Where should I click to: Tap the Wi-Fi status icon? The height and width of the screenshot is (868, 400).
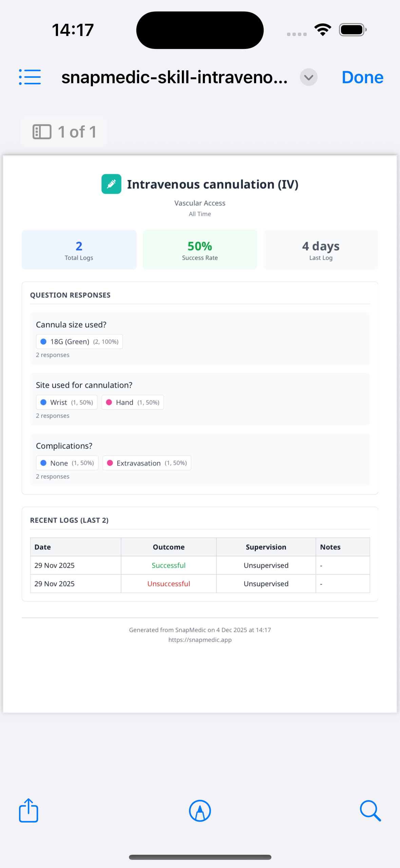tap(323, 30)
